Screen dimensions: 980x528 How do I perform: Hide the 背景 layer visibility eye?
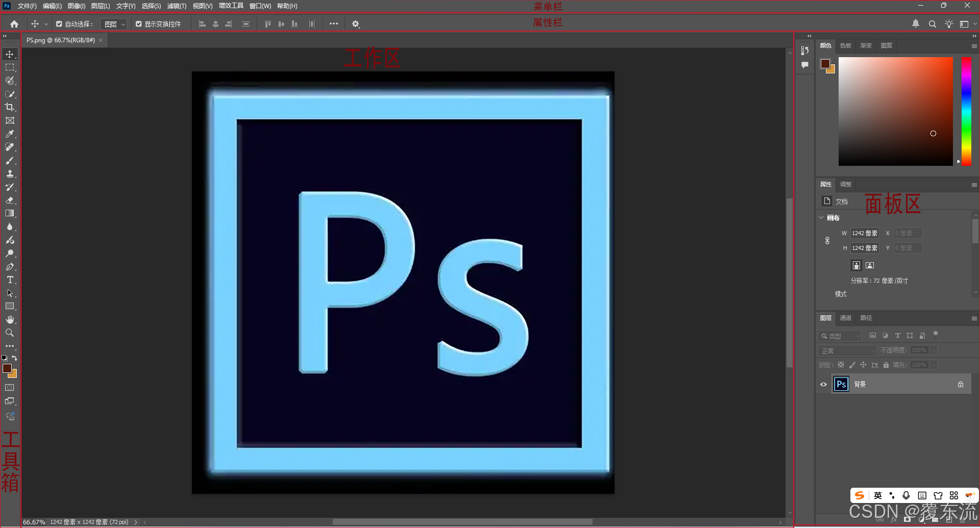click(x=823, y=384)
